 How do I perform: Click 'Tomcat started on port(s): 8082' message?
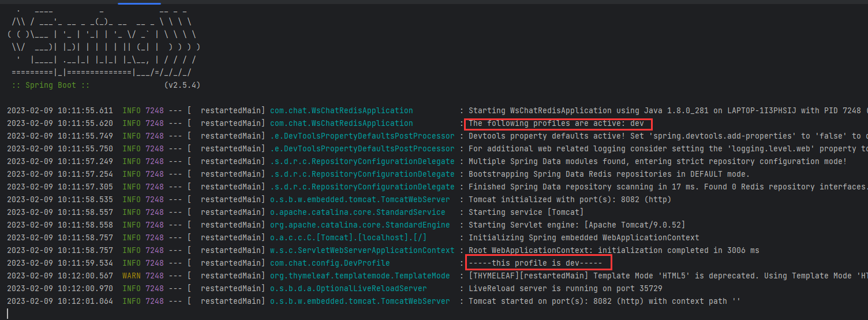click(x=604, y=301)
